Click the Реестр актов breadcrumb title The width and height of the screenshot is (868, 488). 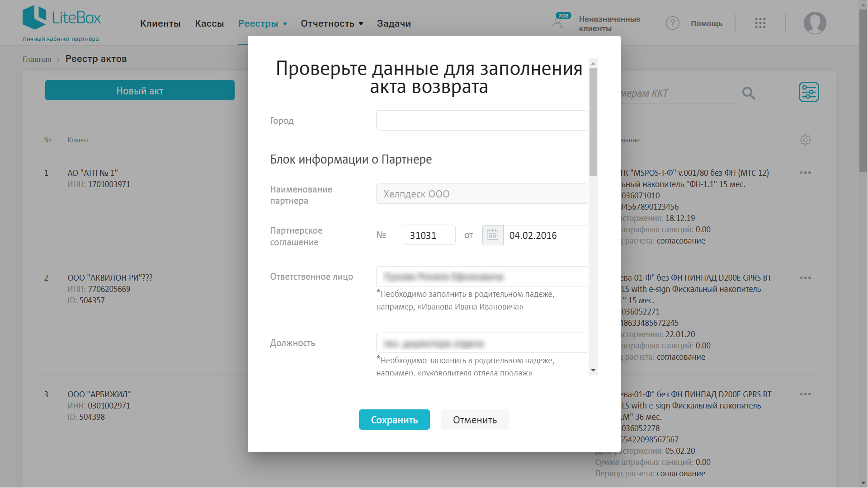96,59
